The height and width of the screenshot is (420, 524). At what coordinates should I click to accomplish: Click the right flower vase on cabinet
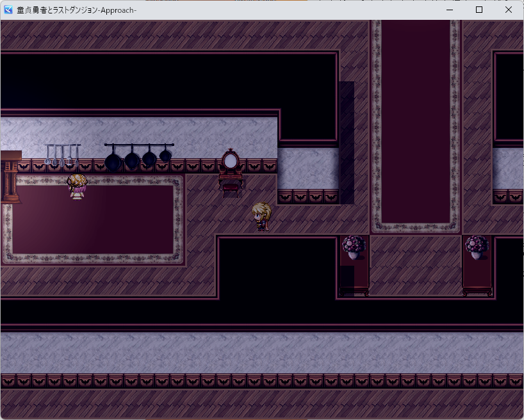477,247
